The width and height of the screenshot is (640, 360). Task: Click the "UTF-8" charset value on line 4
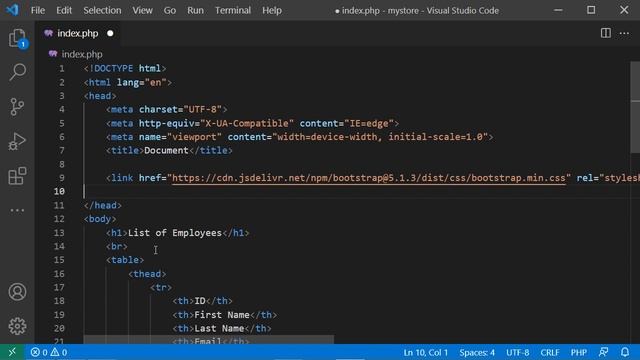[x=202, y=109]
